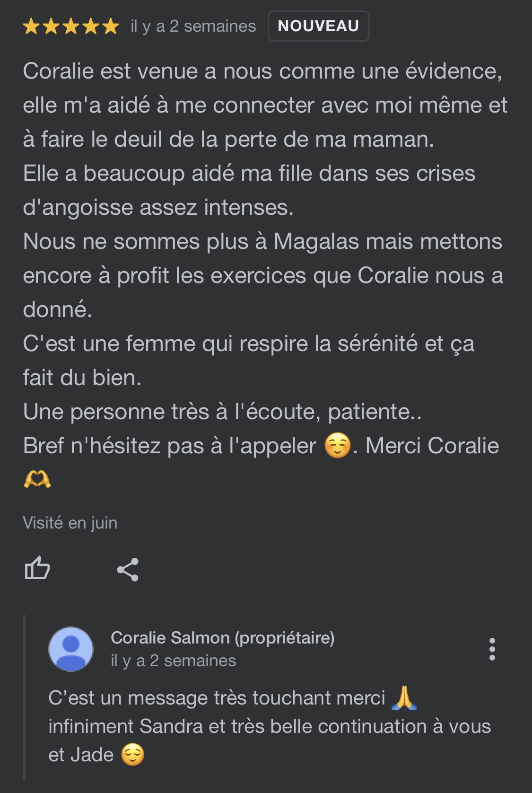
Task: Tap the fifth yellow rating star
Action: pyautogui.click(x=111, y=26)
